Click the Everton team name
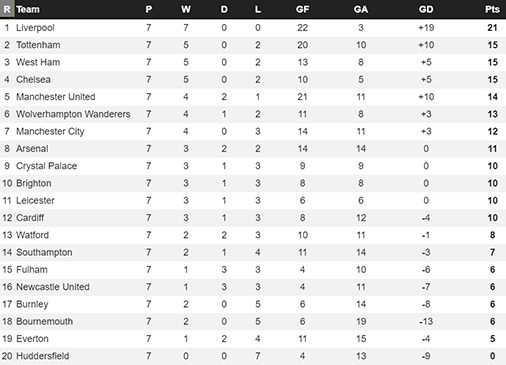 (x=32, y=339)
